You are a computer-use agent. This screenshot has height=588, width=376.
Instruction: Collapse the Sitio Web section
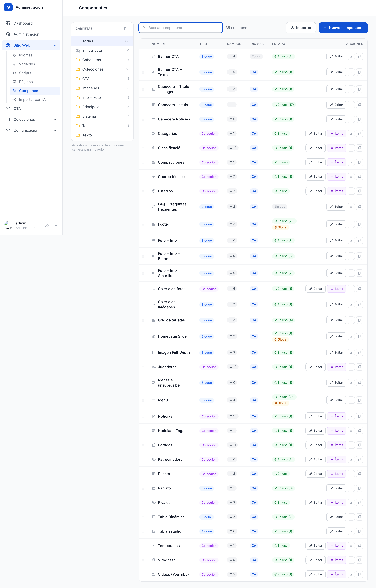[31, 45]
